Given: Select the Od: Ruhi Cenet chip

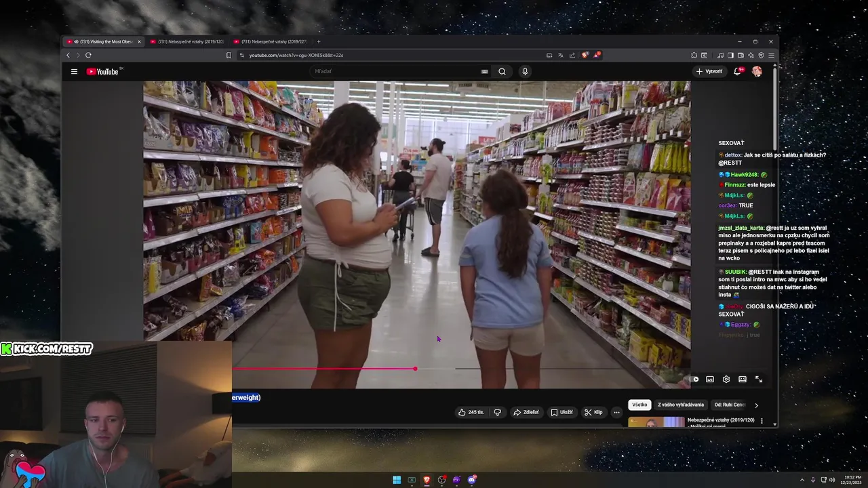Looking at the screenshot, I should [x=729, y=405].
